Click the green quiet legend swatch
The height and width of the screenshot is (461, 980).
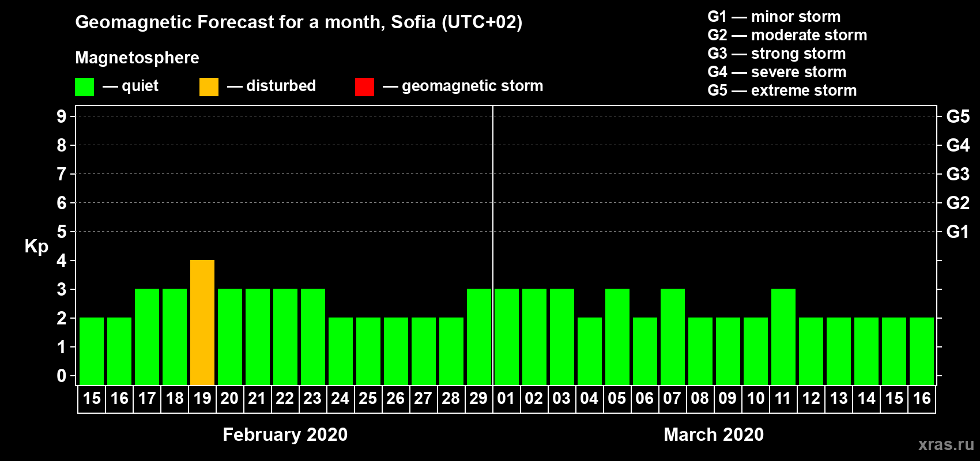point(84,87)
